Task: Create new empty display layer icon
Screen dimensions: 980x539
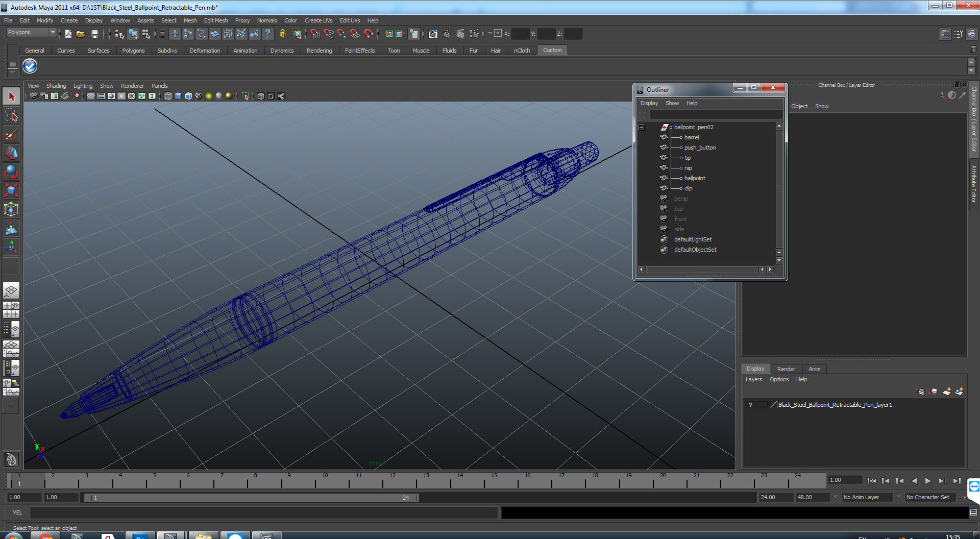Action: pyautogui.click(x=946, y=391)
